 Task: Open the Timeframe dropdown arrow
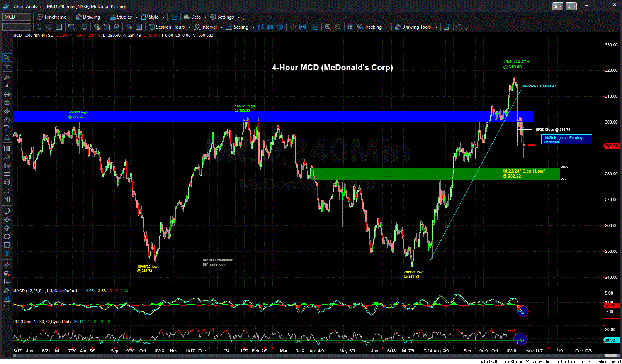click(x=71, y=17)
